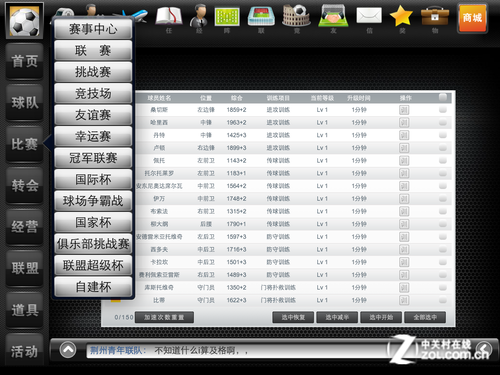Open 转会 in left sidebar
Screen dimensions: 500x375
(x=24, y=185)
